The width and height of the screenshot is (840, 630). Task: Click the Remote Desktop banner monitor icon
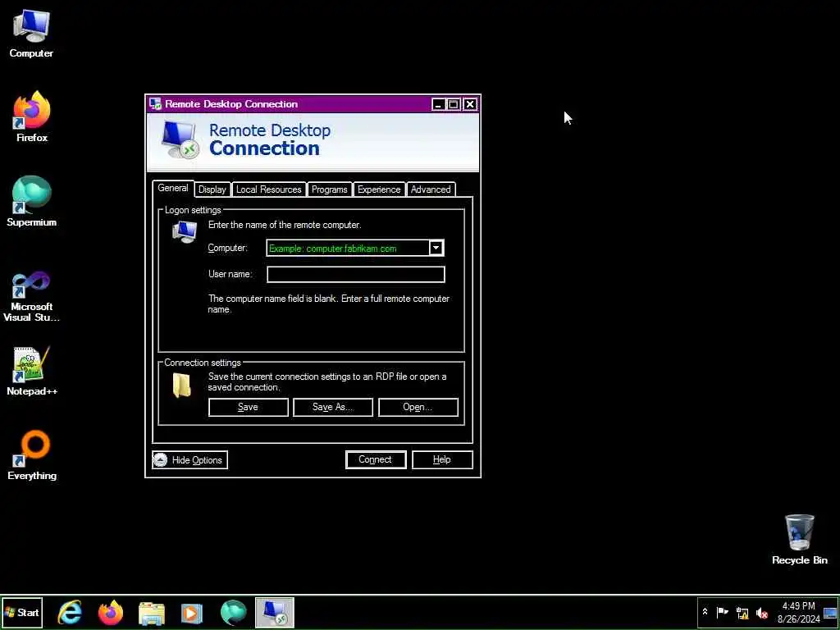(180, 139)
